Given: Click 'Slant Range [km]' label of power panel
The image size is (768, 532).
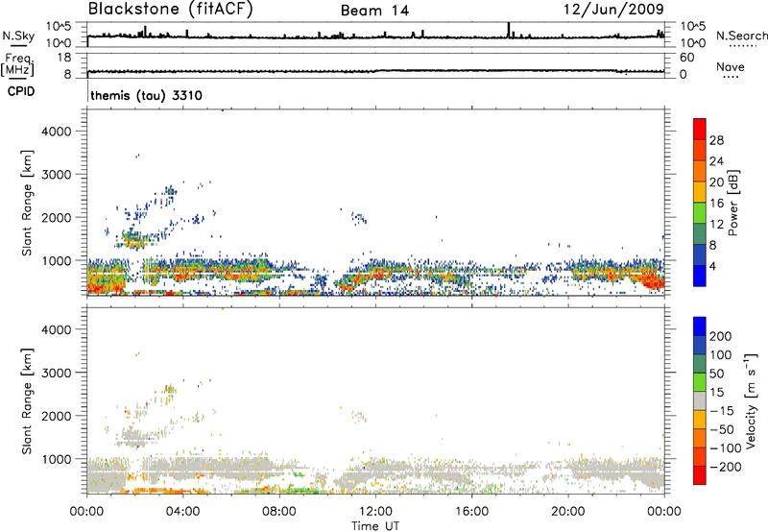Looking at the screenshot, I should click(x=27, y=203).
